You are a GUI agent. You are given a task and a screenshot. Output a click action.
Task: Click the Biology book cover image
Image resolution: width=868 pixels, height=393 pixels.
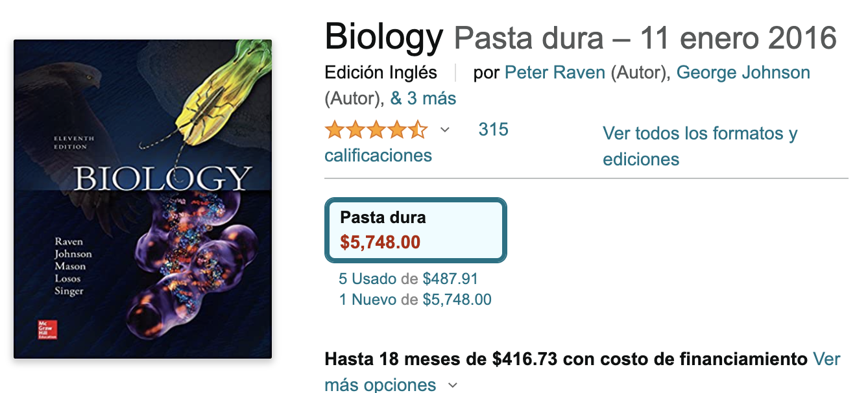143,199
